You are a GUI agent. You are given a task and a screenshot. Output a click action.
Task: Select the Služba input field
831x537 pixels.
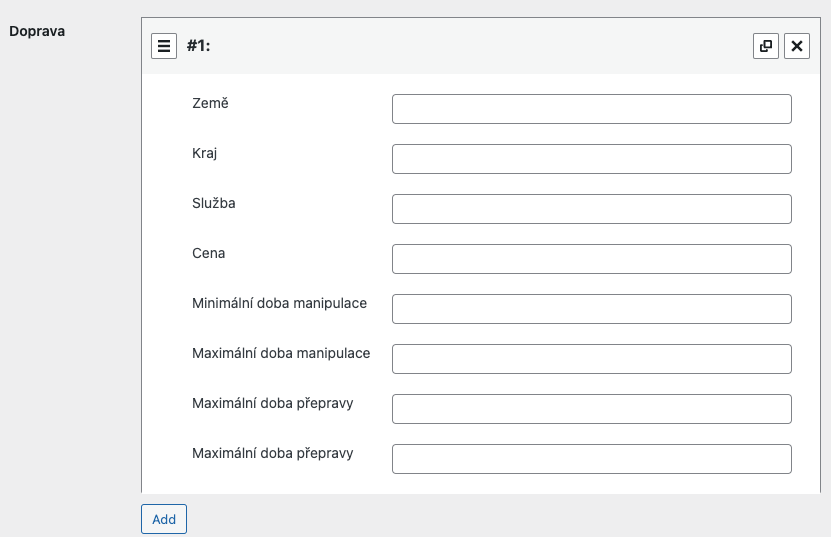pyautogui.click(x=592, y=209)
